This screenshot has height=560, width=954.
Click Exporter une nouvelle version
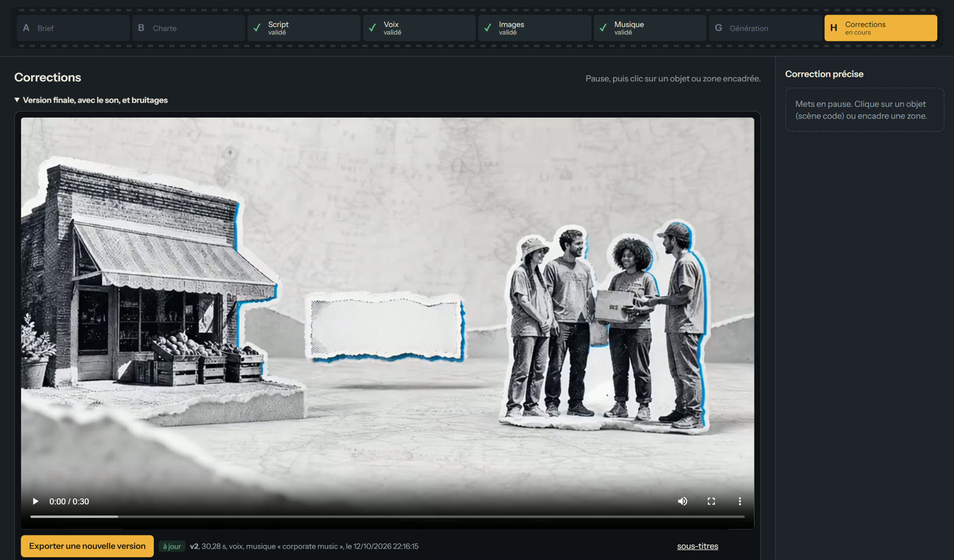[x=87, y=546]
